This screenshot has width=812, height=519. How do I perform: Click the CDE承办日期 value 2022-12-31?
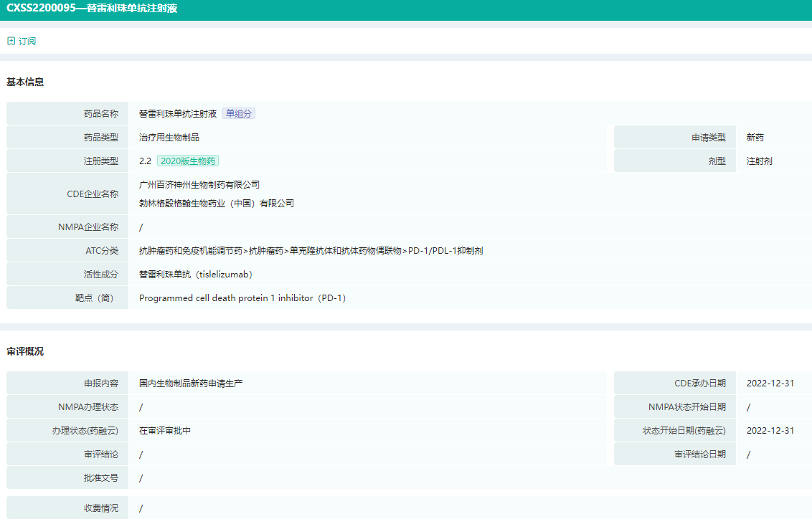(x=770, y=384)
